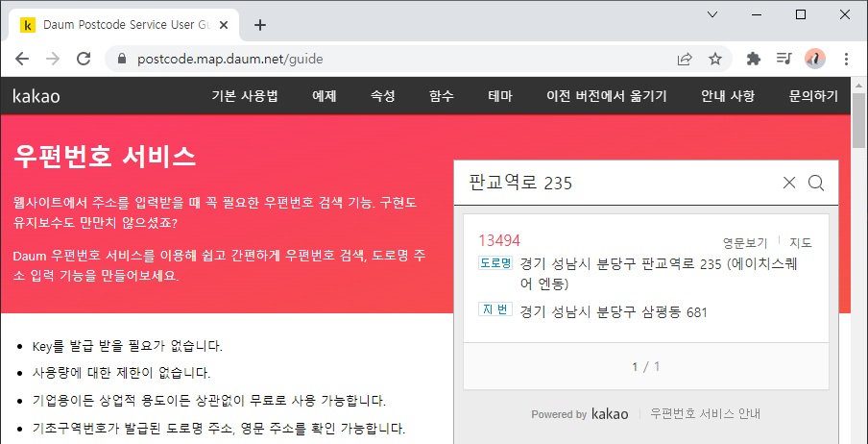Open the 문의하기 menu item
Viewport: 868px width, 444px height.
813,96
